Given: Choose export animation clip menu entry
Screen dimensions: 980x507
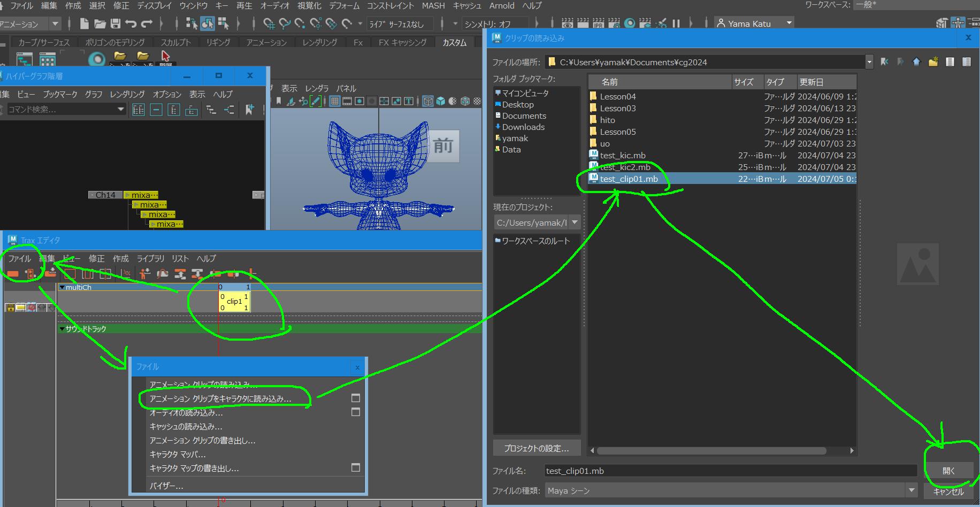Looking at the screenshot, I should [202, 440].
